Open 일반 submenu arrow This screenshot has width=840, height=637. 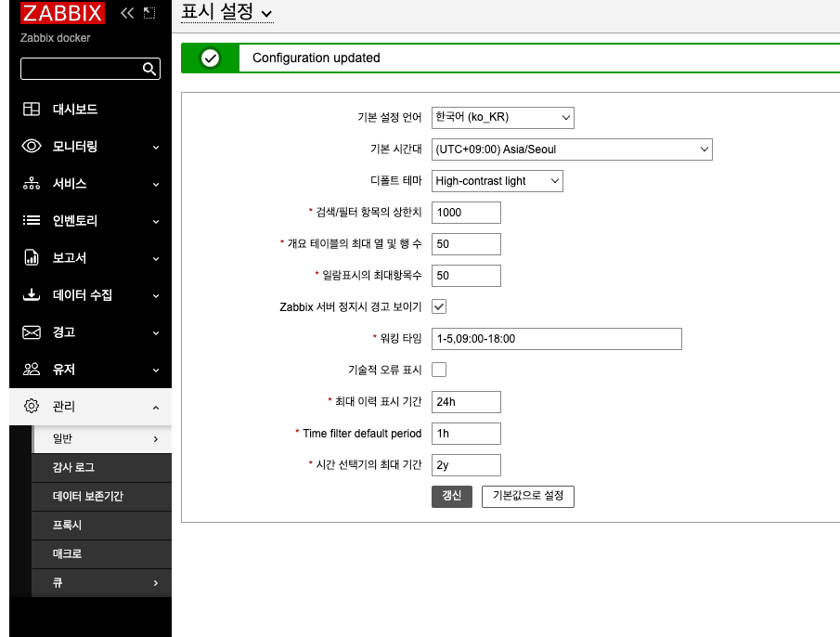156,439
